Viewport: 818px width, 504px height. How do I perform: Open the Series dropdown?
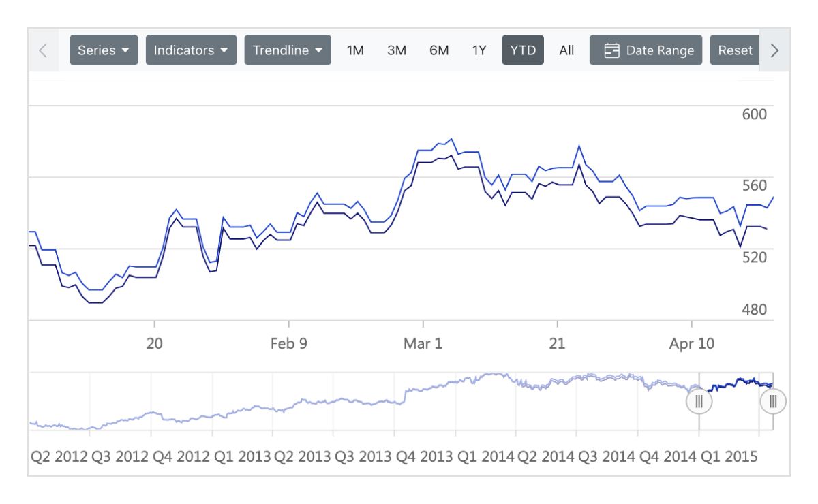tap(104, 50)
